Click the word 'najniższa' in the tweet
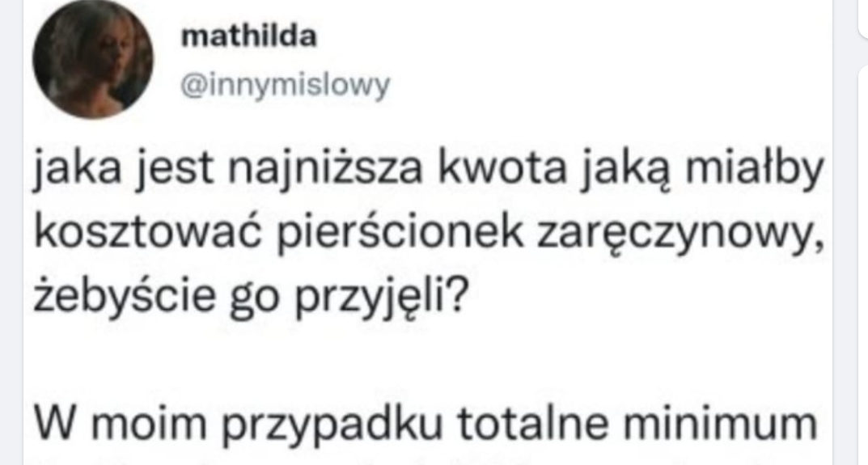 (x=325, y=170)
